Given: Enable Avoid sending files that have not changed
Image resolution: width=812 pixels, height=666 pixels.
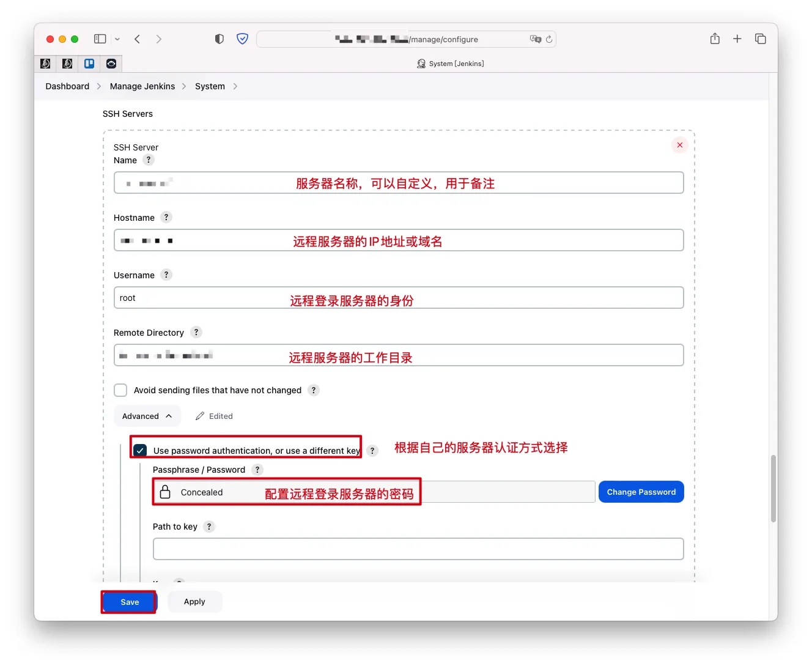Looking at the screenshot, I should (121, 390).
